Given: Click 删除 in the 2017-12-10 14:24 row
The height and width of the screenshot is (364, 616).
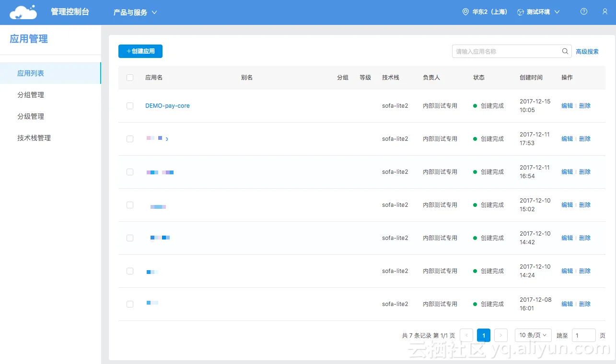Looking at the screenshot, I should 585,271.
